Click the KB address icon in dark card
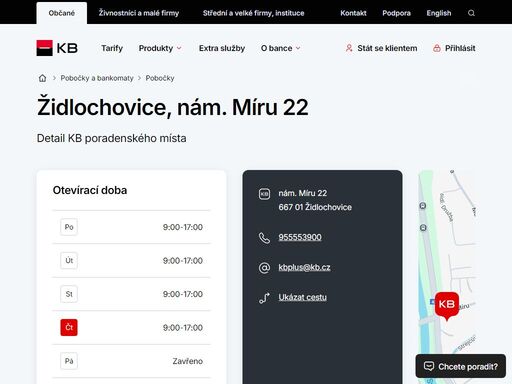 [x=264, y=194]
